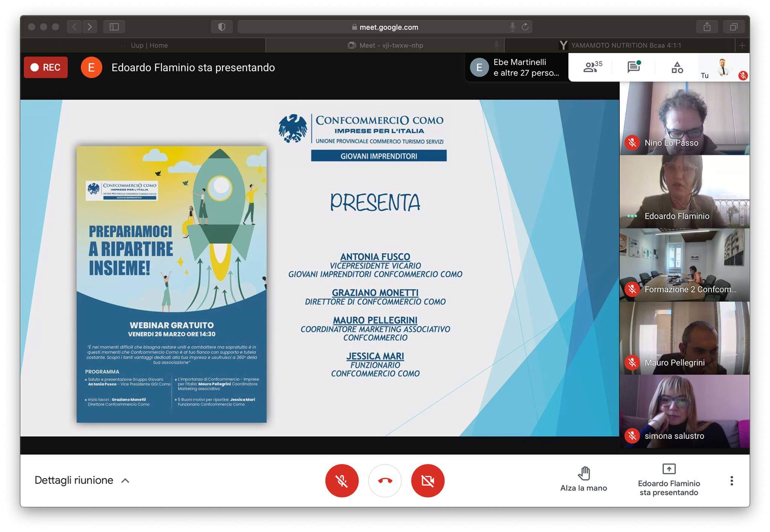Toggle the microphone mute button
The image size is (770, 532).
(x=342, y=481)
